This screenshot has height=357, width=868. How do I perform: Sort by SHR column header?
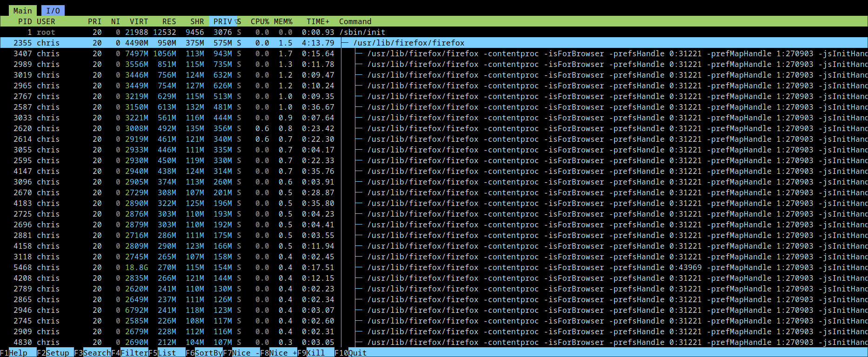coord(197,21)
